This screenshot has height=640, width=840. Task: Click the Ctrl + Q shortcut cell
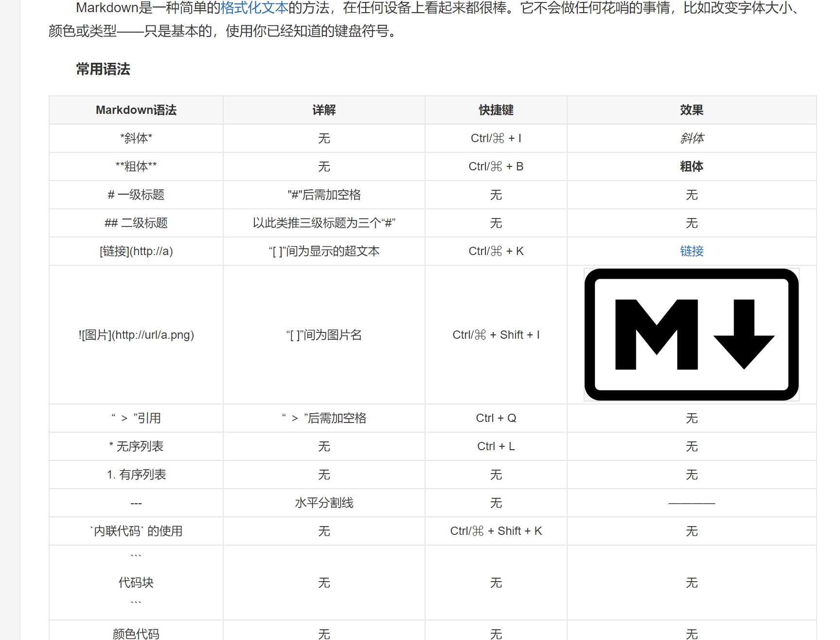click(x=496, y=418)
